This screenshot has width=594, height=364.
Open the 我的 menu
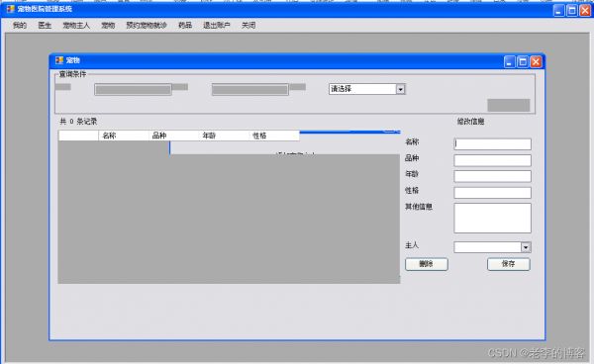tap(20, 26)
